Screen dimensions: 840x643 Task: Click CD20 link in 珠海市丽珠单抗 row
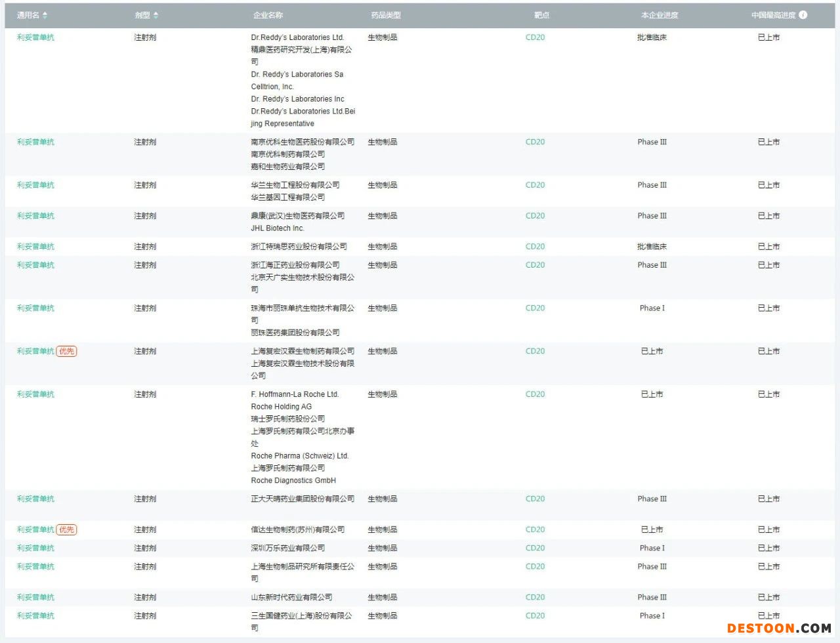click(535, 308)
